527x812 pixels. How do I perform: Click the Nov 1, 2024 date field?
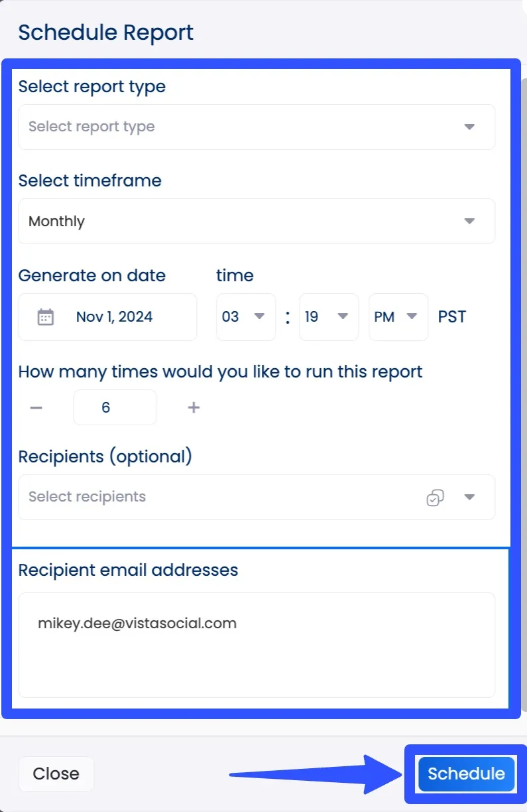click(x=114, y=317)
